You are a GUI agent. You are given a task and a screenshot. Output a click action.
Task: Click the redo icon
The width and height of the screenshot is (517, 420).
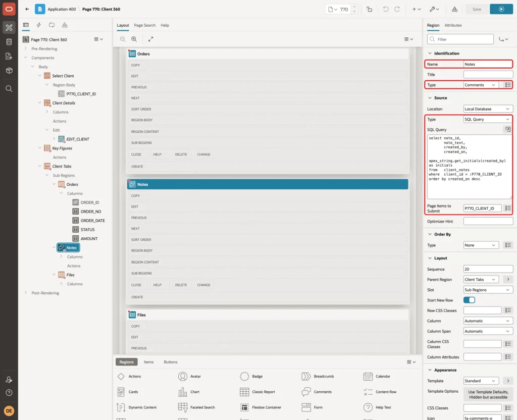pyautogui.click(x=397, y=9)
